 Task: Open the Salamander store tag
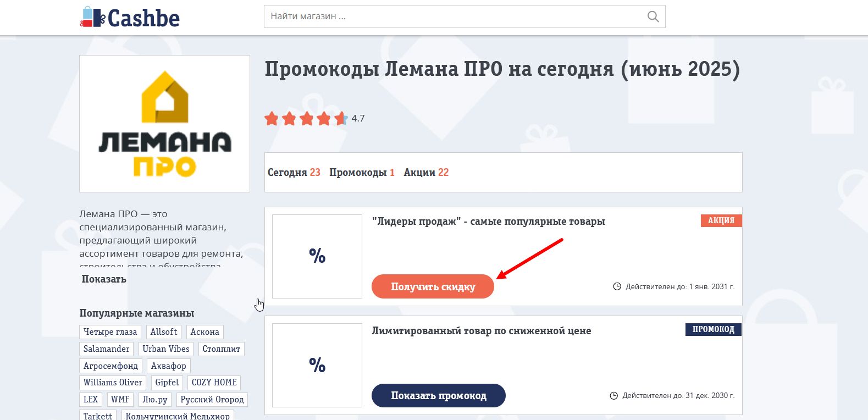107,349
